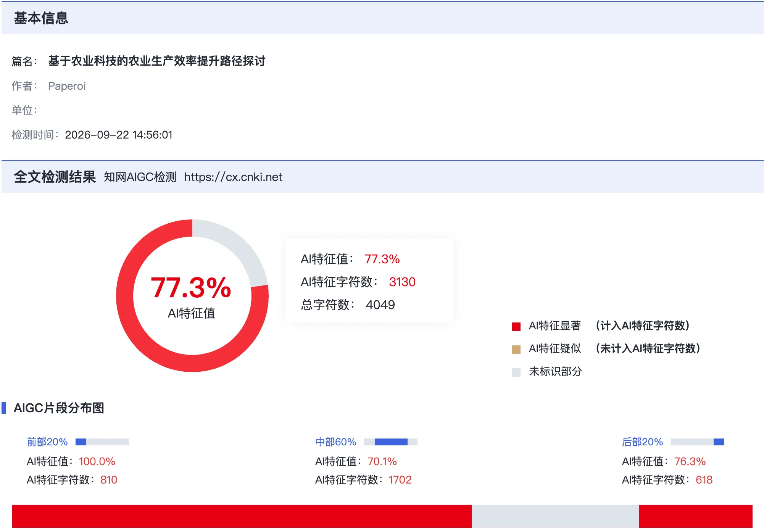Select the 后部20% label
Screen dimensions: 764x532
(x=643, y=442)
